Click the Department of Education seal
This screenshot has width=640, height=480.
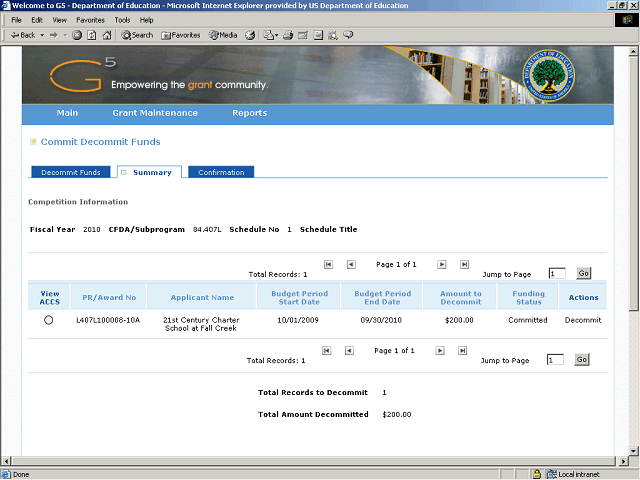pos(549,76)
